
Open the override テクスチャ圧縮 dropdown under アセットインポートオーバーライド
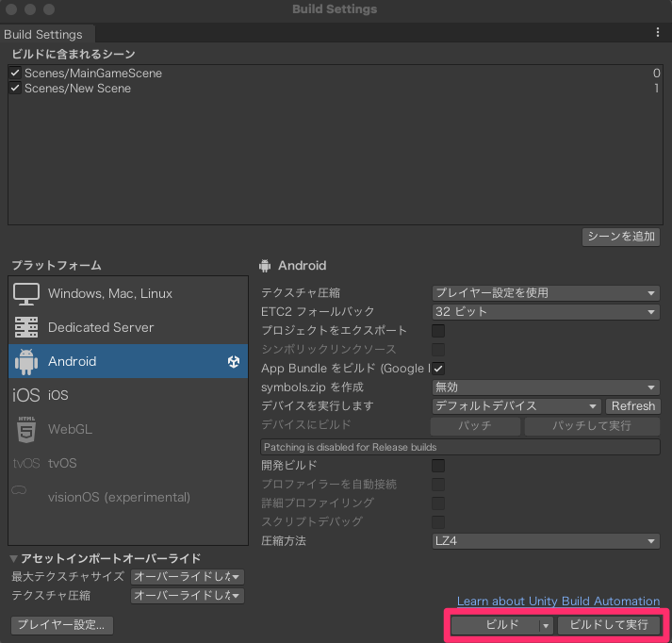tap(188, 596)
